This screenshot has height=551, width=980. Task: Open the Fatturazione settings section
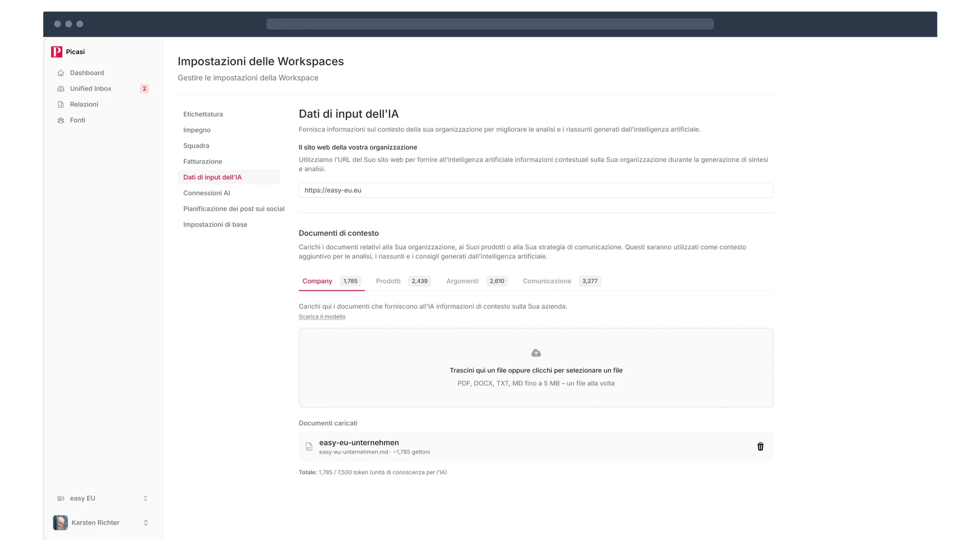pos(203,162)
